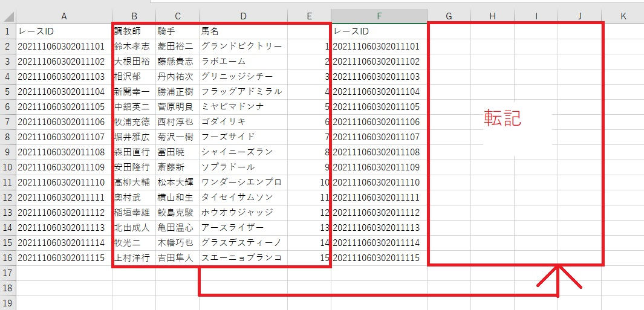Click cell F2 with 202111060302011101
Viewport: 644px width, 310px height.
379,47
